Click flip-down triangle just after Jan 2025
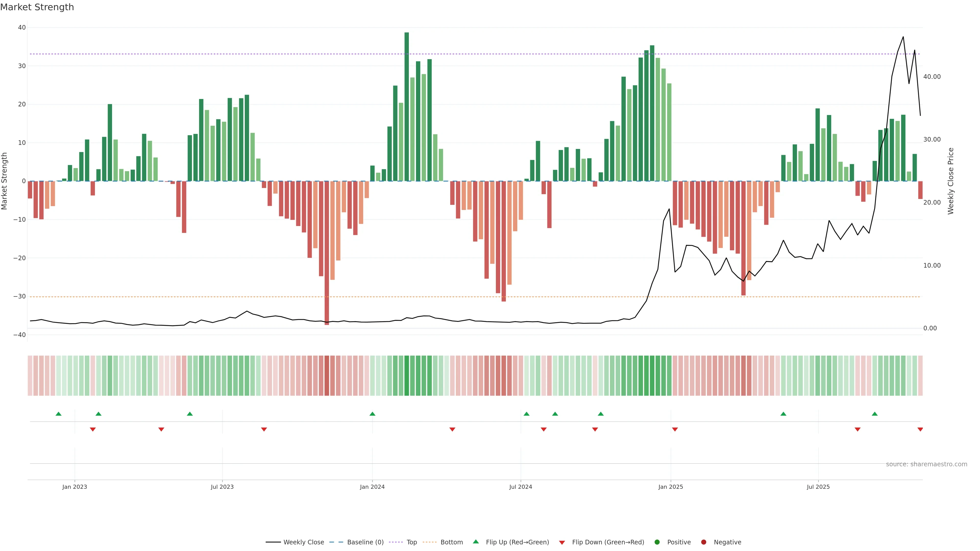Screen dimensions: 980x551 tap(675, 429)
